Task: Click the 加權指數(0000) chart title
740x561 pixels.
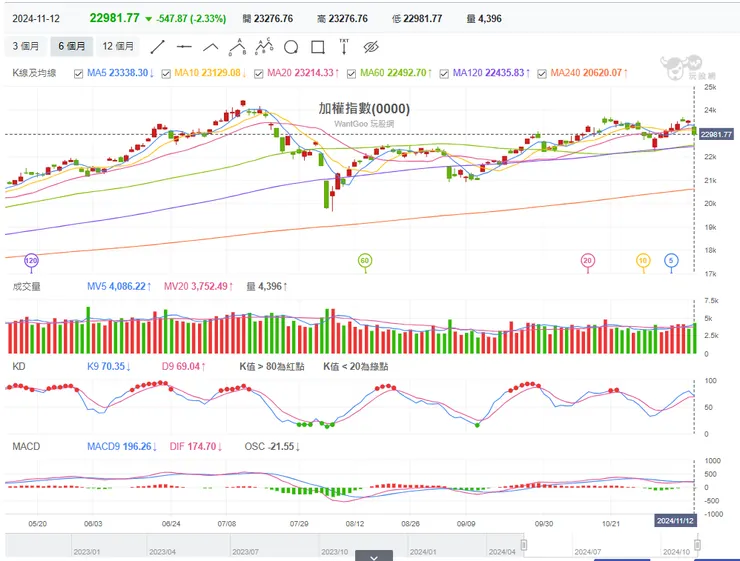Action: pyautogui.click(x=369, y=109)
